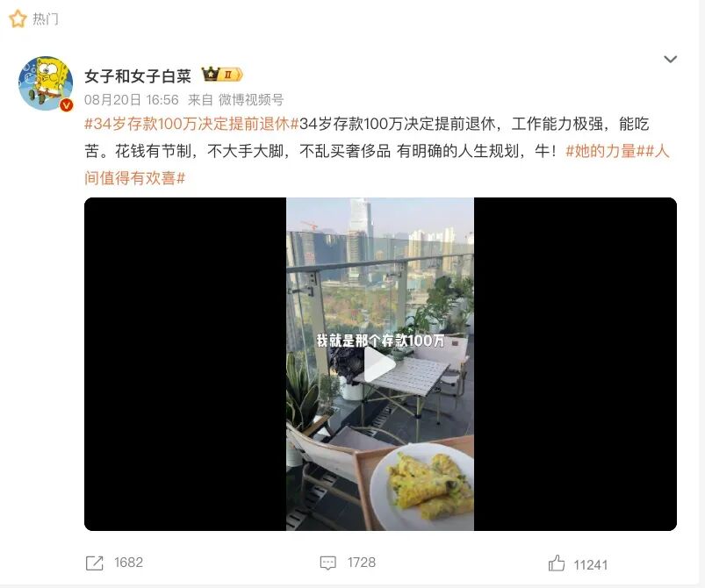Viewport: 705px width, 588px height.
Task: Expand the post options chevron
Action: [670, 60]
